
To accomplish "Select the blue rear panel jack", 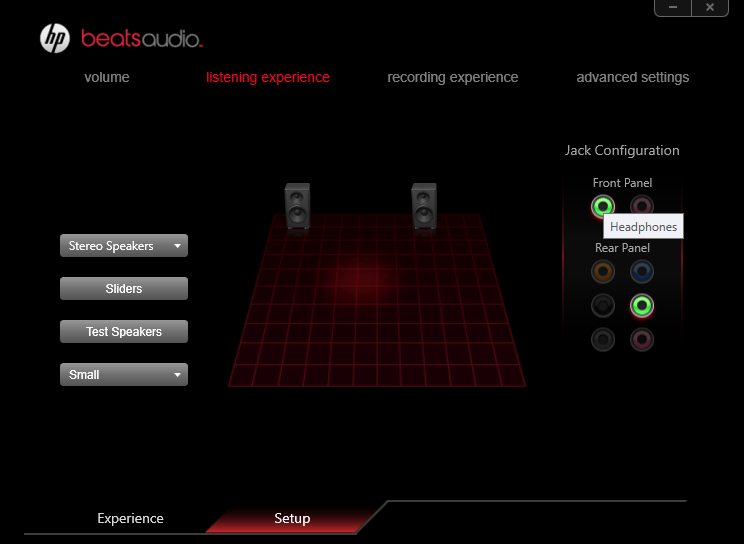I will coord(642,272).
